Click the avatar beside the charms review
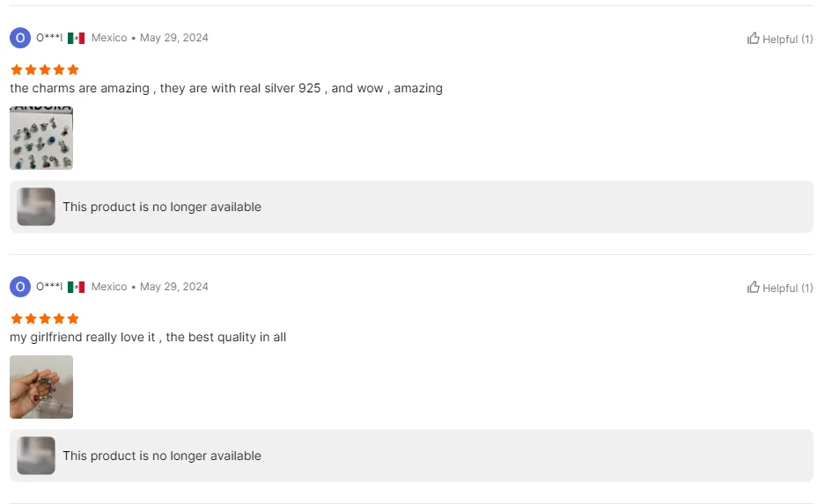 click(20, 38)
